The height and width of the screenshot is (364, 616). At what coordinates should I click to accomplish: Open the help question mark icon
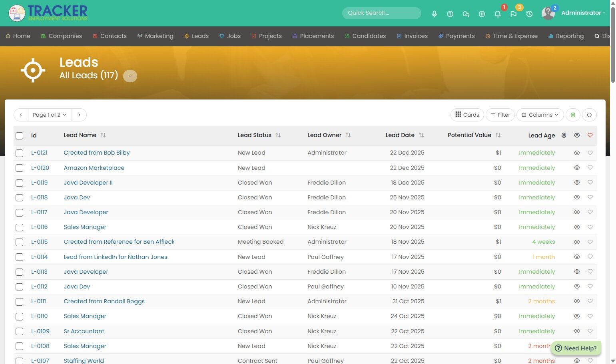(x=450, y=14)
